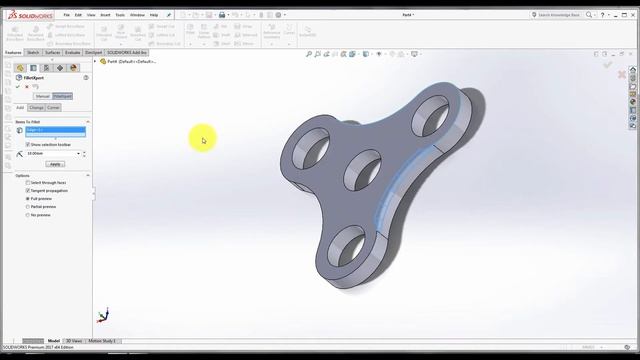The image size is (640, 360).
Task: Click the Items To Fillet selection box
Action: tap(56, 132)
